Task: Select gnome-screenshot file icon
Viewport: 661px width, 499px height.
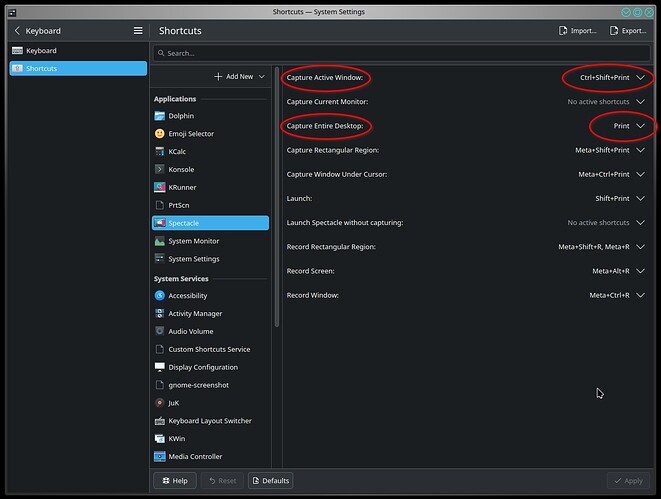Action: pos(159,385)
